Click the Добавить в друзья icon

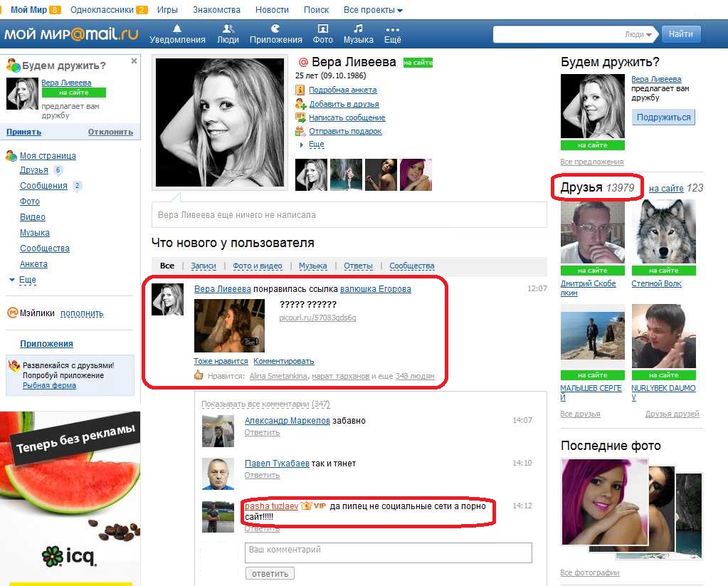coord(300,104)
